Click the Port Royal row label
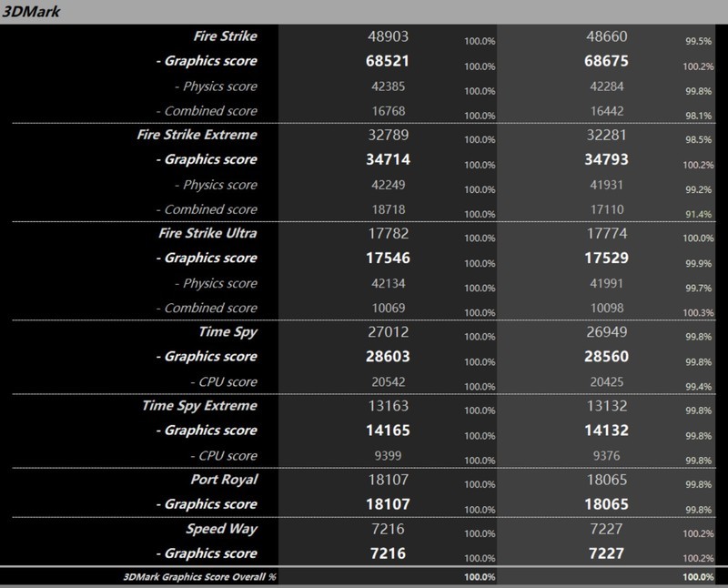Screen dimensions: 728x588 point(226,480)
